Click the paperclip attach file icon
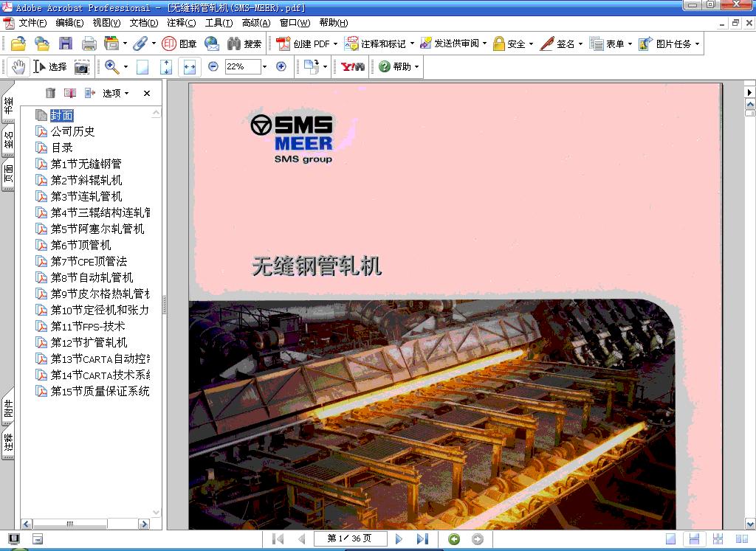 pyautogui.click(x=140, y=44)
